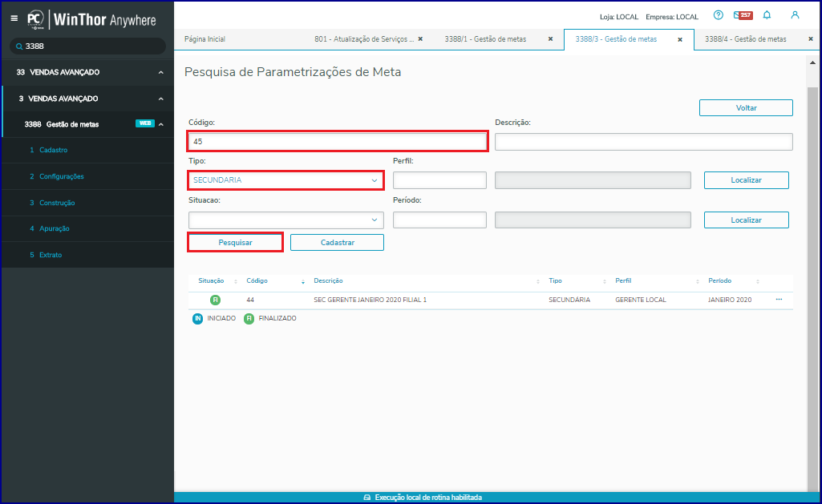Viewport: 822px width, 504px height.
Task: Click the vertical scrollbar up arrow
Action: (812, 62)
